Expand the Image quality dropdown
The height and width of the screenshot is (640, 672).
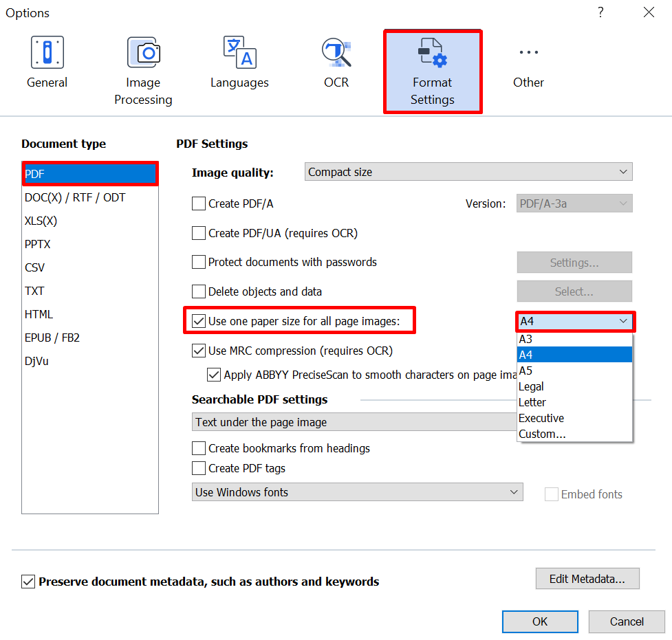(x=468, y=172)
